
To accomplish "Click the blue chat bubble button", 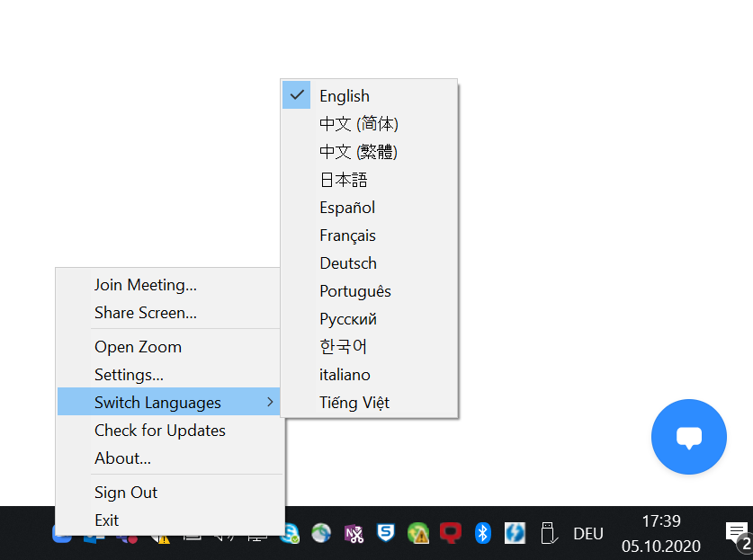I will point(688,437).
